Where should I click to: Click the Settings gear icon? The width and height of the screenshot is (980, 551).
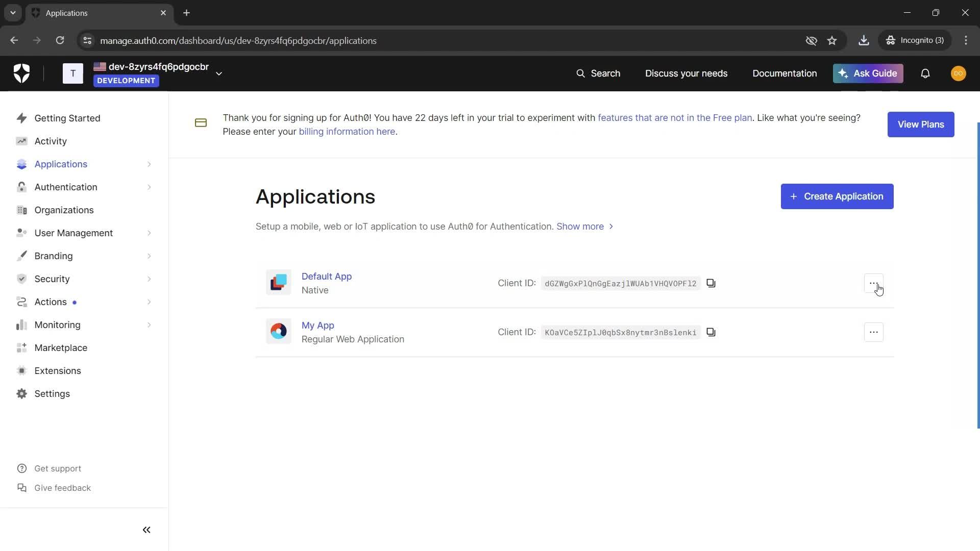(21, 394)
